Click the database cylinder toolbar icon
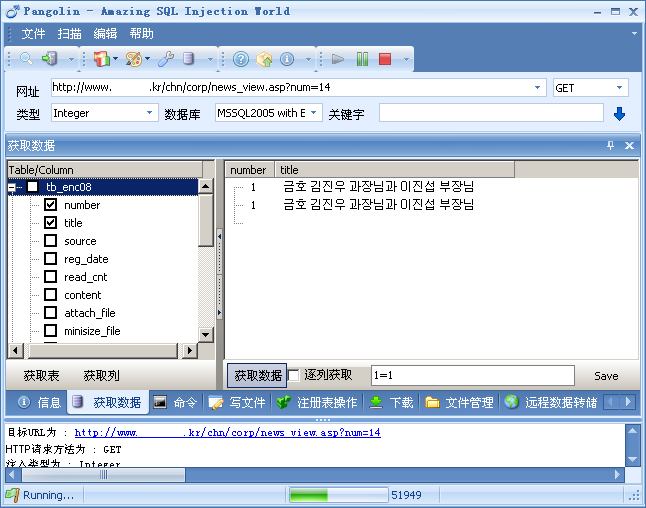 [189, 59]
